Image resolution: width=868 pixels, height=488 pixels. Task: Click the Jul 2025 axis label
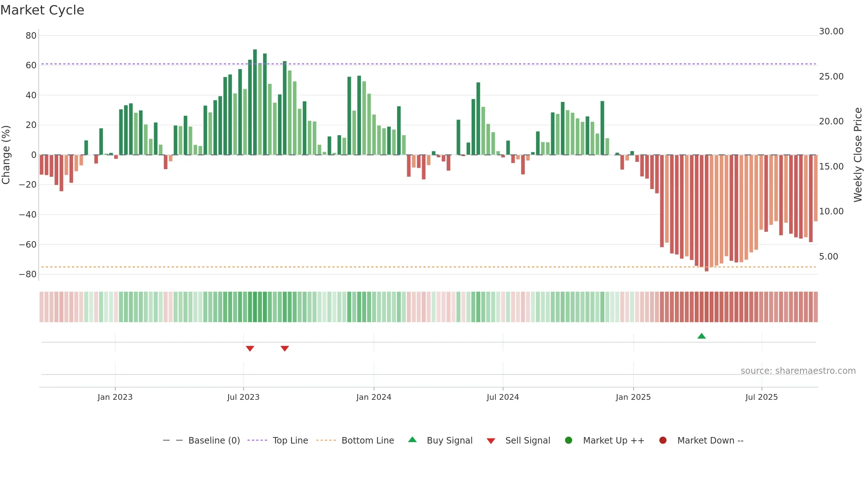point(762,397)
